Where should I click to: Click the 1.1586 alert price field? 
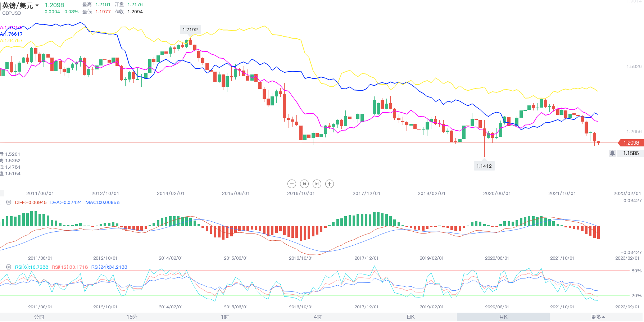pos(631,153)
